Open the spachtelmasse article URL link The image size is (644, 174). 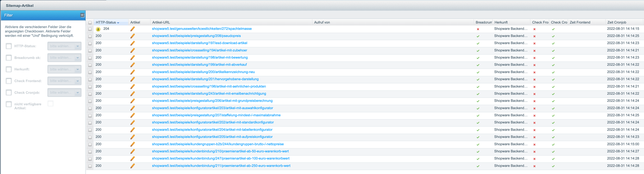[x=202, y=29]
